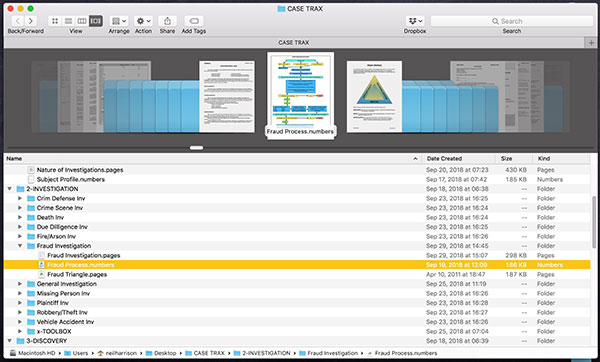Sort by Date Created column header
The width and height of the screenshot is (600, 362).
pyautogui.click(x=458, y=158)
